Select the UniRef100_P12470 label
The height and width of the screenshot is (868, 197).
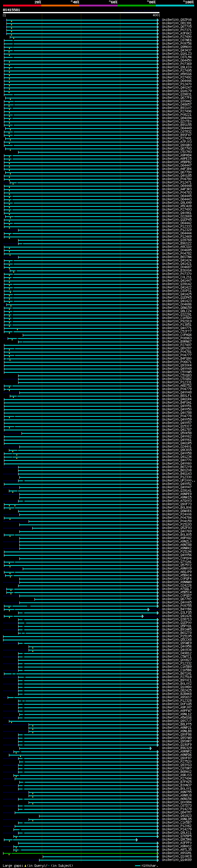177,84
